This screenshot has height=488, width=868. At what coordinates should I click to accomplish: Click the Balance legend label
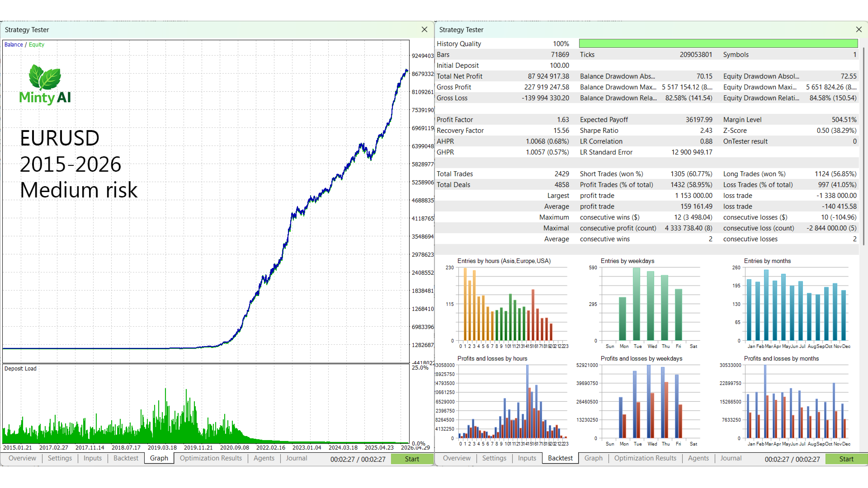pos(14,45)
